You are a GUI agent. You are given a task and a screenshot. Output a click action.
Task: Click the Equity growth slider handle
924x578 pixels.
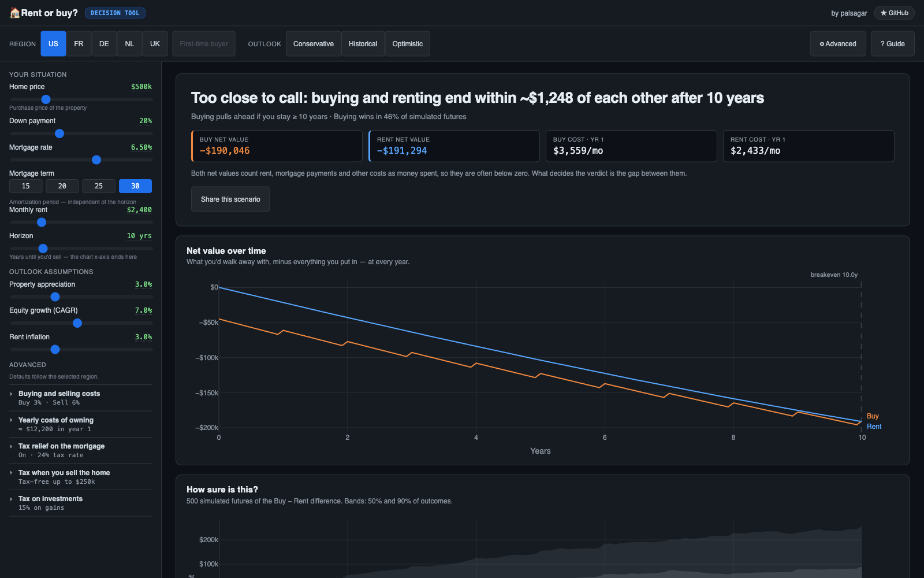(x=77, y=323)
